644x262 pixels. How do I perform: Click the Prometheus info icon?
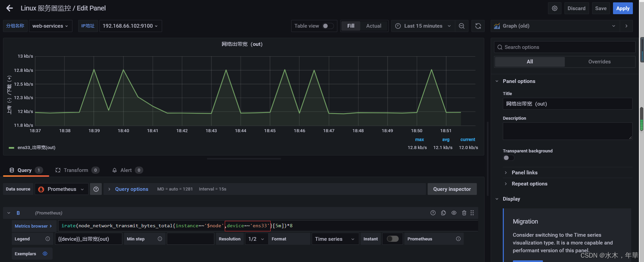click(458, 239)
